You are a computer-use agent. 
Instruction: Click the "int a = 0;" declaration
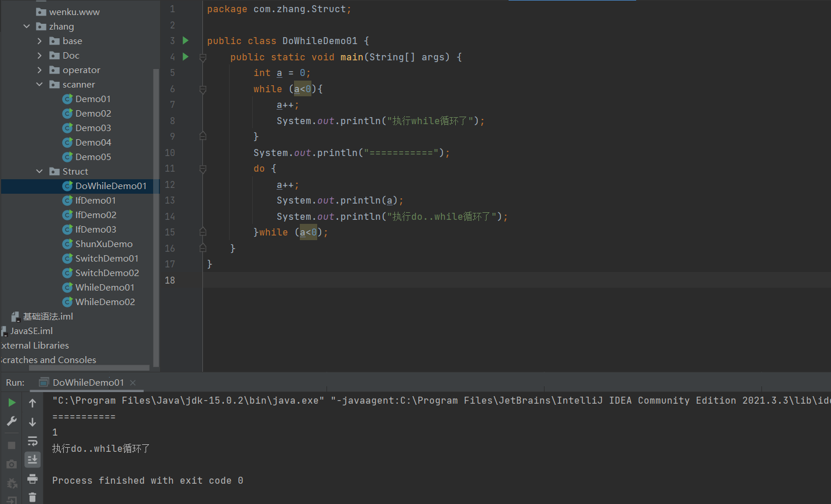pos(282,73)
